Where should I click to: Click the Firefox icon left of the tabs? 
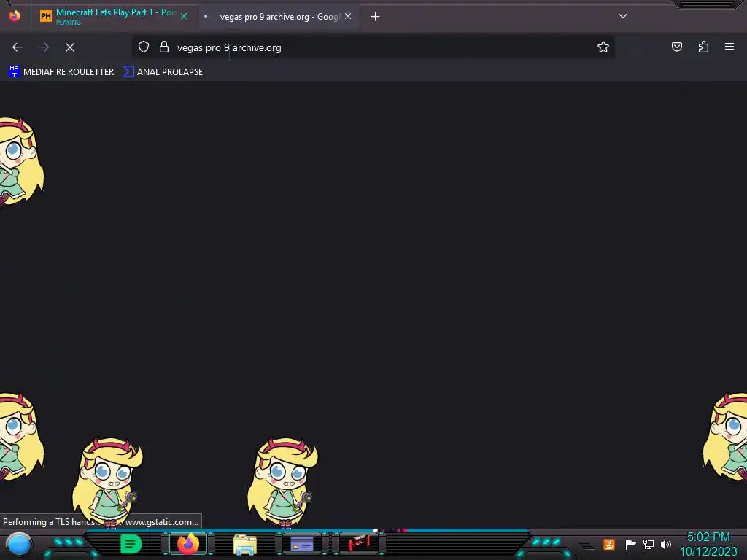click(15, 16)
